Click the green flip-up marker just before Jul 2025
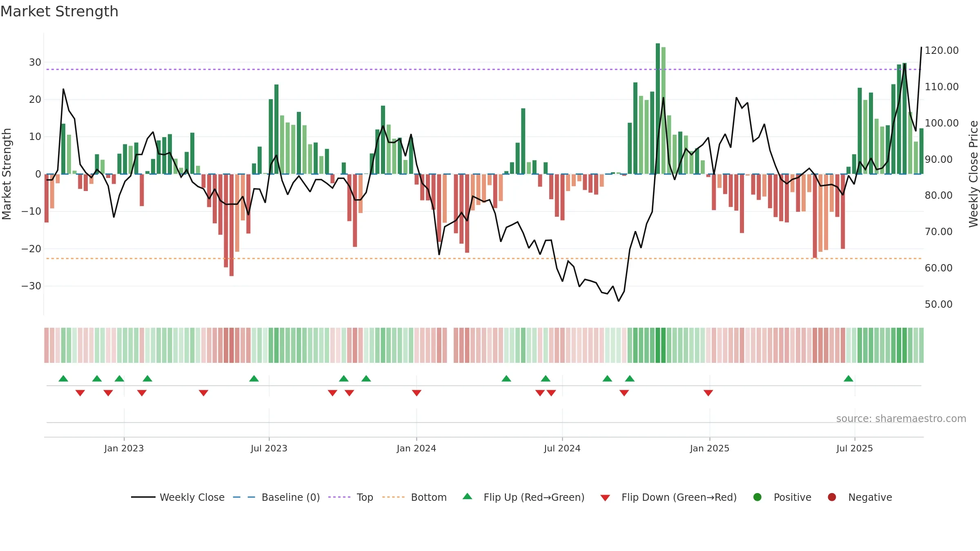This screenshot has height=551, width=980. pyautogui.click(x=849, y=378)
